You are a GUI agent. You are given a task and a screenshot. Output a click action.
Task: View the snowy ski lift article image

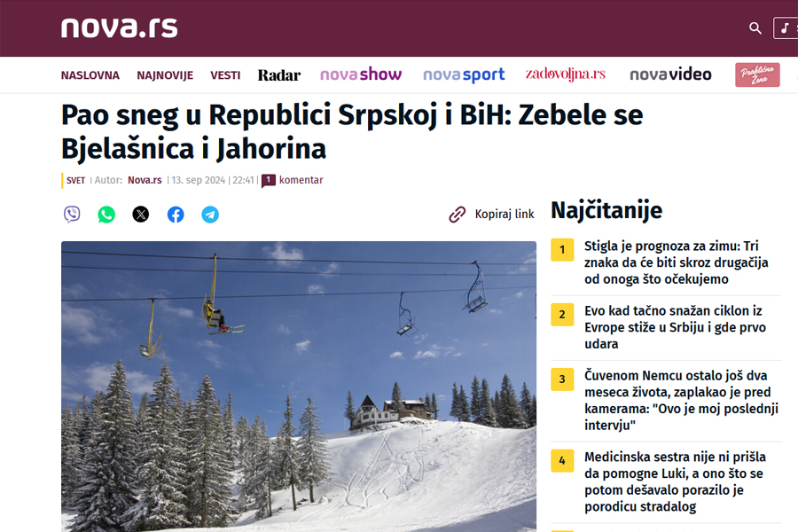click(x=299, y=387)
